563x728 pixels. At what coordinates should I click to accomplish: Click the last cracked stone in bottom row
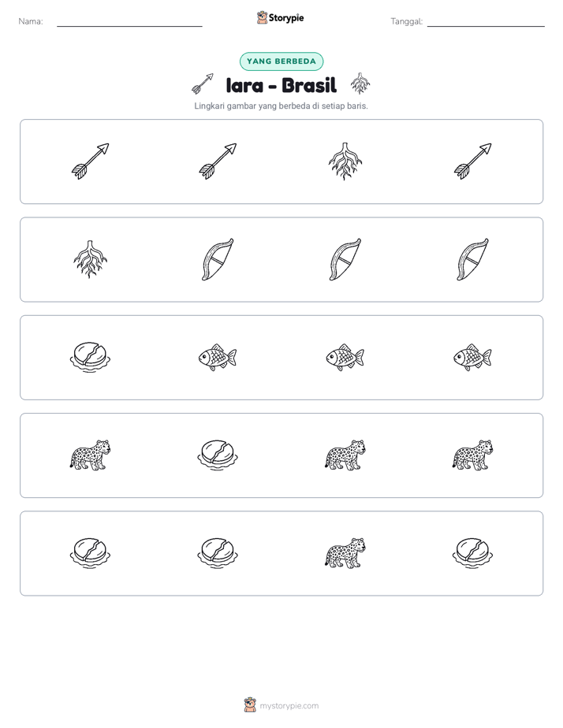(x=472, y=553)
